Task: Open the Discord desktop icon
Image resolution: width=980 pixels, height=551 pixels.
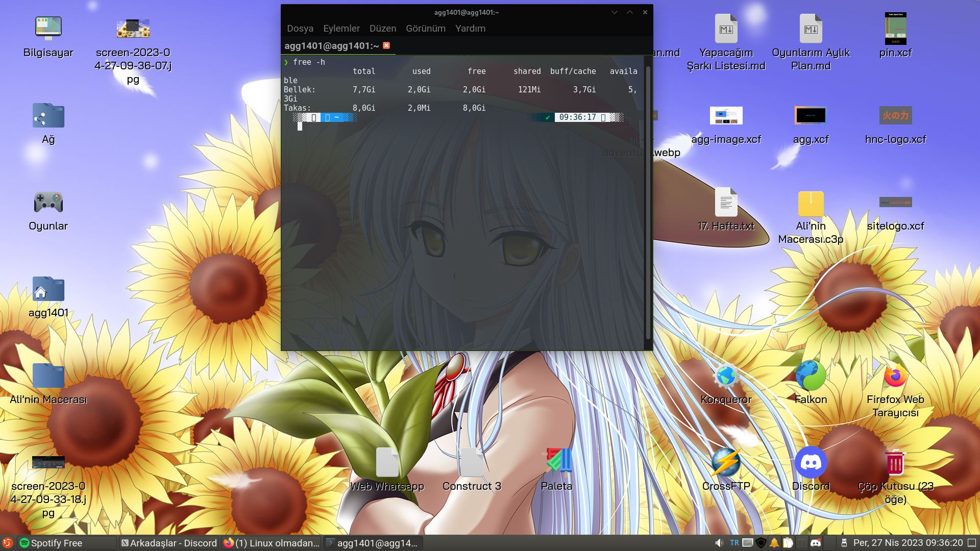Action: [x=811, y=463]
